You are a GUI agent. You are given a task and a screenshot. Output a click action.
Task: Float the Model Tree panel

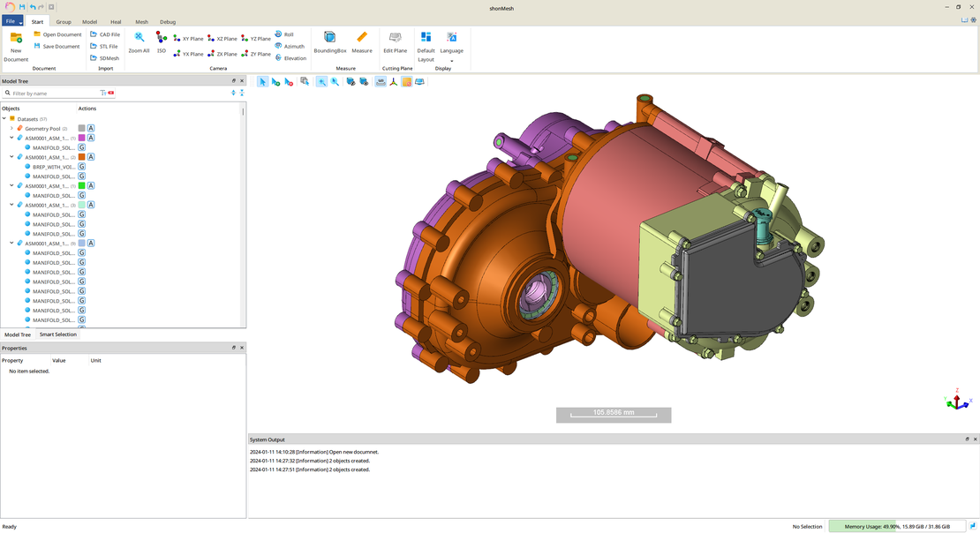coord(234,80)
